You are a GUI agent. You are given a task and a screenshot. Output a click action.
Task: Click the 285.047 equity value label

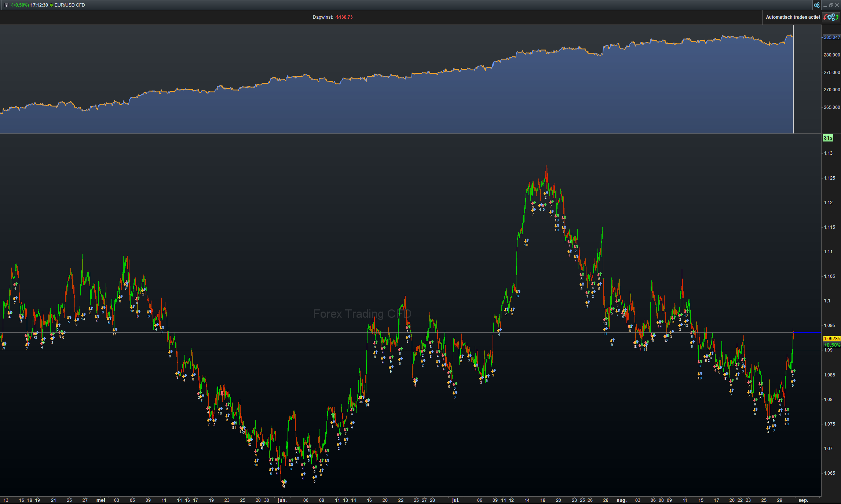point(831,37)
